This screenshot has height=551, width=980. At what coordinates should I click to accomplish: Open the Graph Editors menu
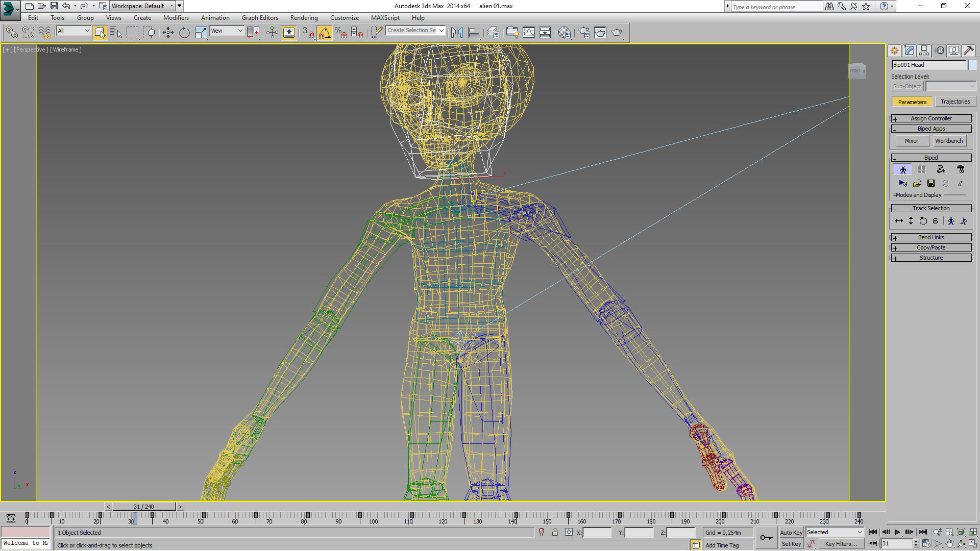click(260, 18)
